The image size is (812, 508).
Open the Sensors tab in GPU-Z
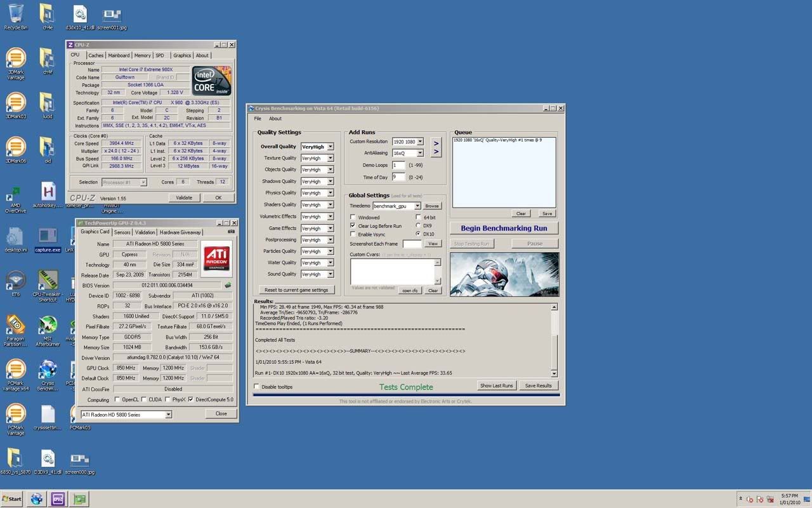coord(122,232)
